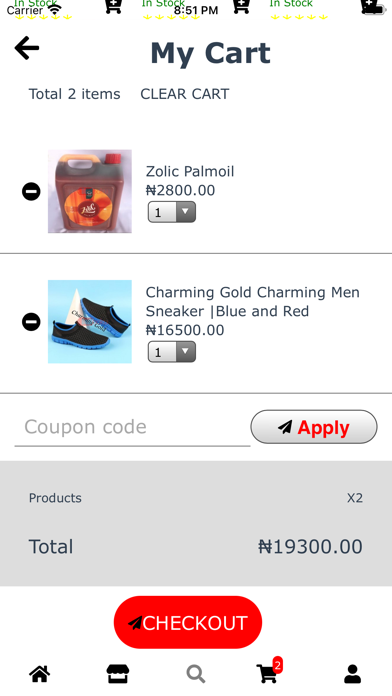Screen dimensions: 392x696
Task: Open the cart icon with badge
Action: tap(269, 671)
